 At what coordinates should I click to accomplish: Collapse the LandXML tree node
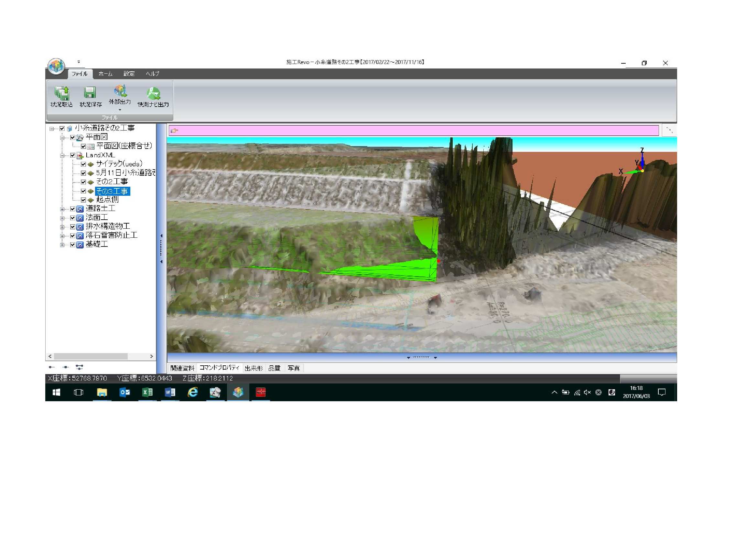62,156
